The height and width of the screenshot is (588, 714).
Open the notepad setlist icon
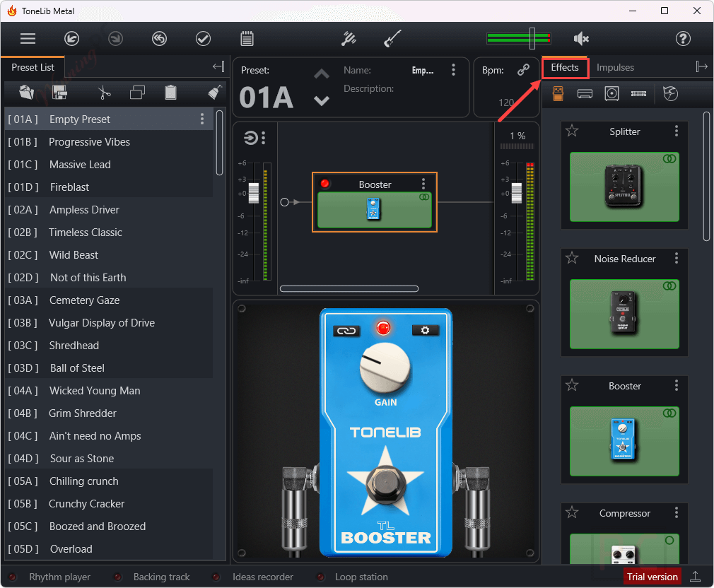247,39
